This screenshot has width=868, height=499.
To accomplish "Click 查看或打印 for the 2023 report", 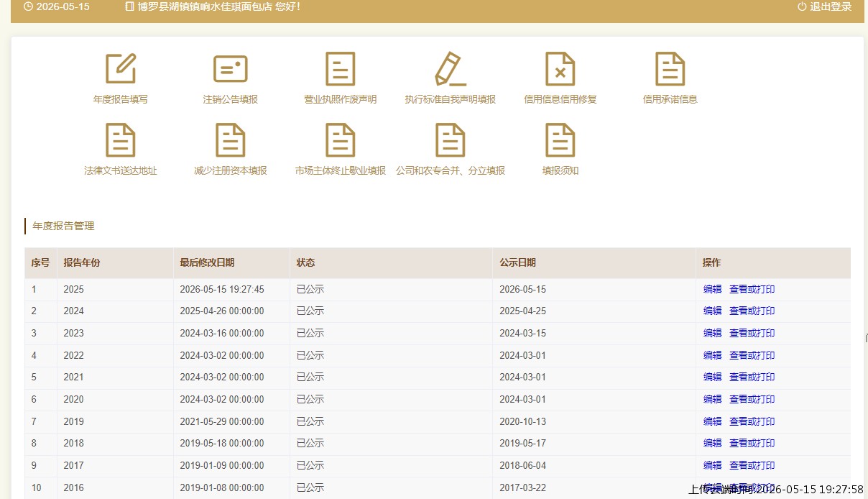I will pos(752,333).
